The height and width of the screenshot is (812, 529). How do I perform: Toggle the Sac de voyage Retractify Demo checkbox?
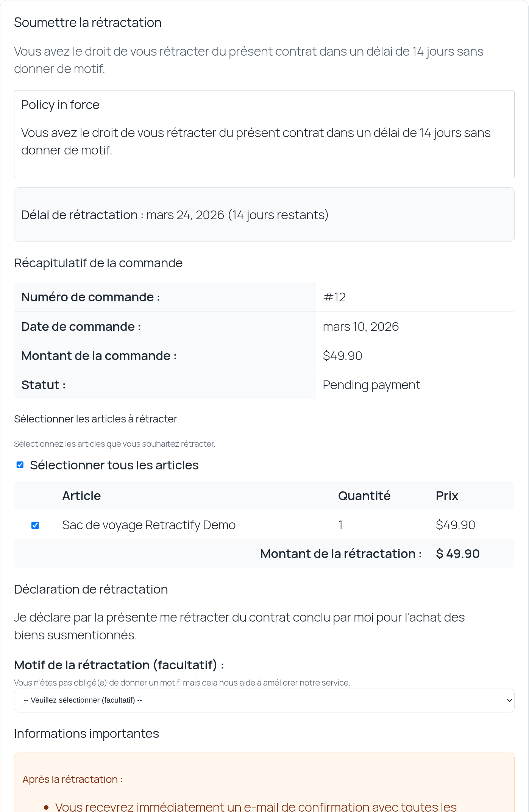click(x=36, y=525)
